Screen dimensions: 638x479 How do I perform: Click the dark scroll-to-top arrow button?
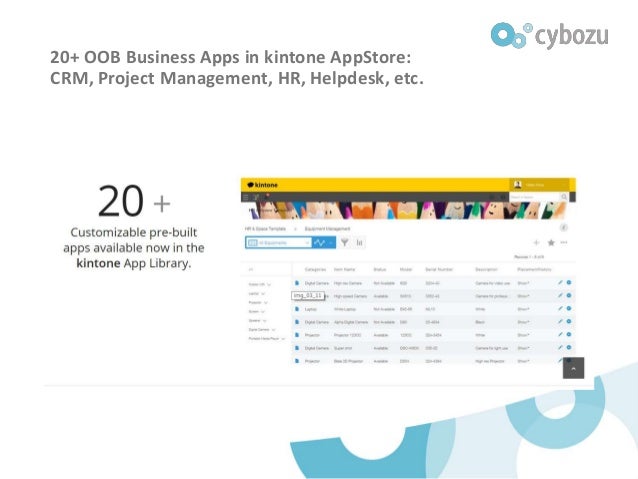(x=573, y=368)
